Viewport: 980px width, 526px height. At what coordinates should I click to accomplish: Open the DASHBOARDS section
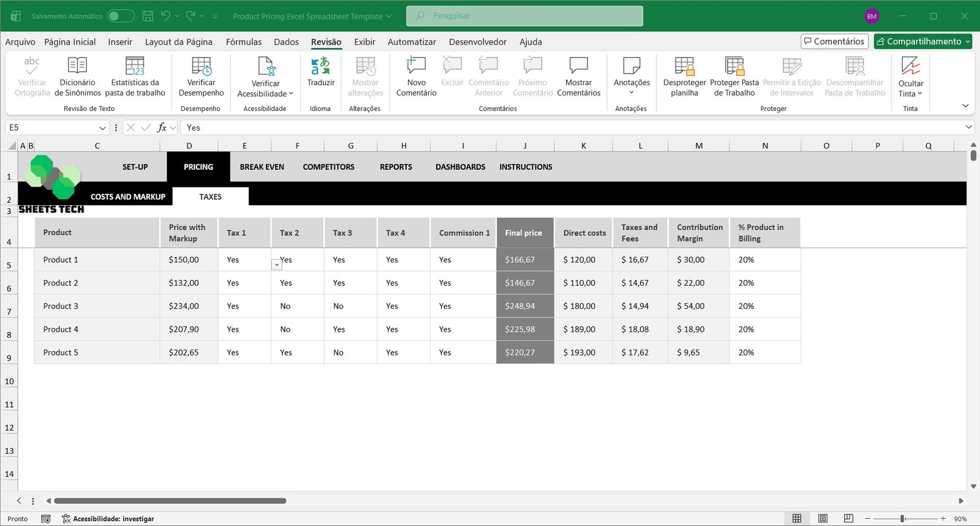[460, 167]
